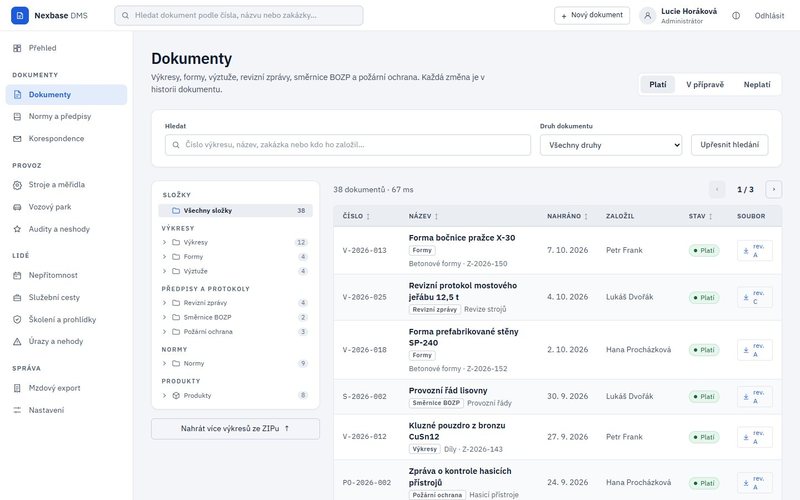This screenshot has height=500, width=800.
Task: Download file of Provozní řád lisovny
Action: click(x=755, y=396)
